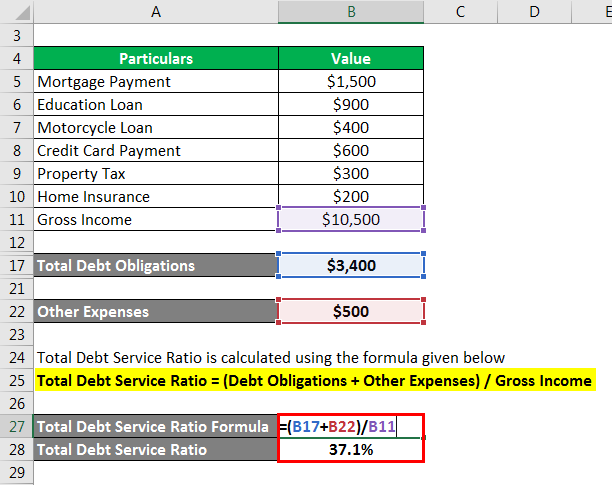Select row 17 header

(17, 266)
